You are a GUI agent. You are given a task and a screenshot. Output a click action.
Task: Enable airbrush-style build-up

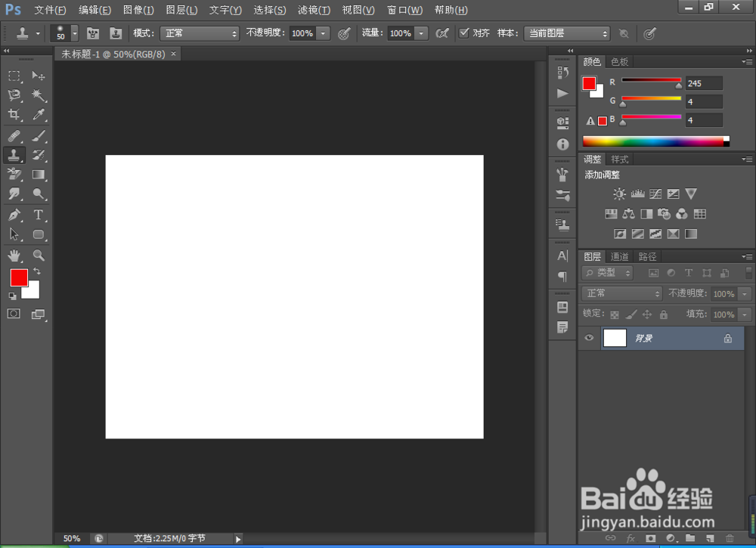point(442,33)
